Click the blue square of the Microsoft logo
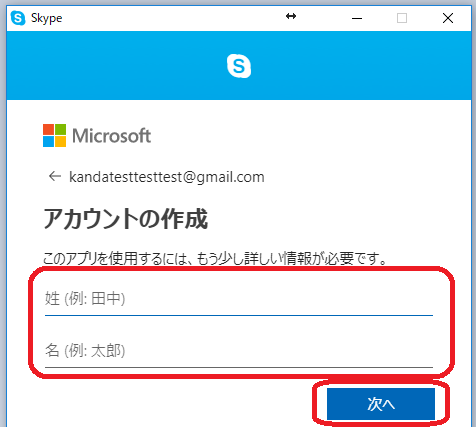The image size is (476, 427). coord(48,142)
